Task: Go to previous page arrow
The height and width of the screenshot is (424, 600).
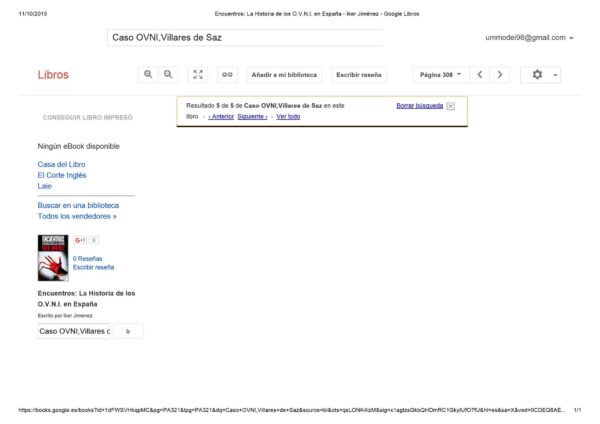Action: coord(480,74)
